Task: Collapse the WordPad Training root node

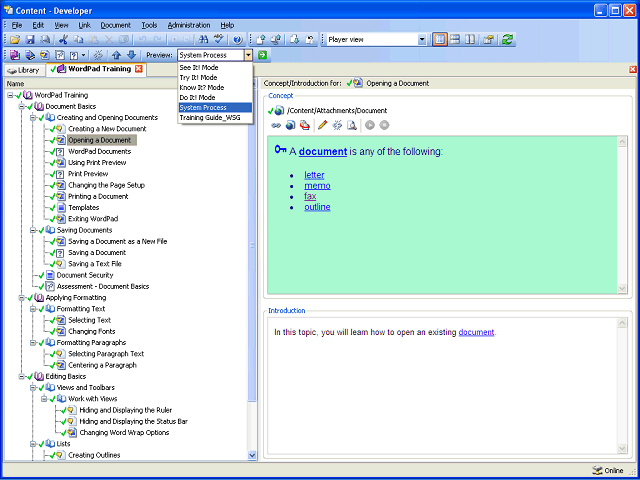Action: coord(10,95)
